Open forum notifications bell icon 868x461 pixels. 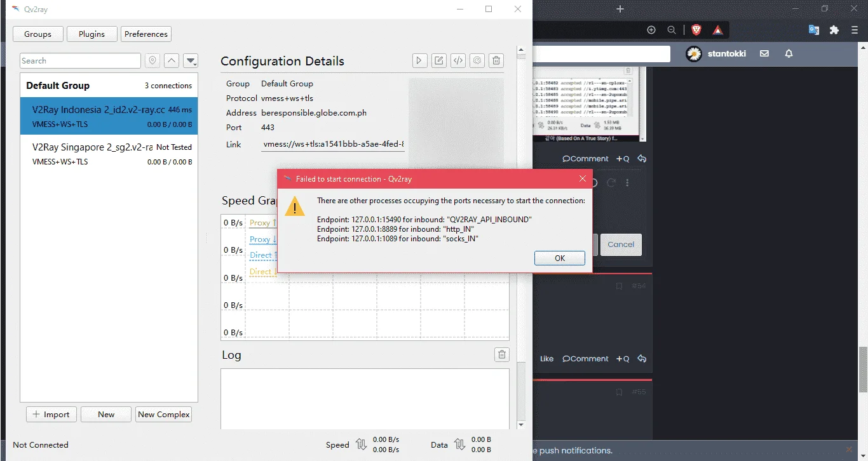click(789, 54)
